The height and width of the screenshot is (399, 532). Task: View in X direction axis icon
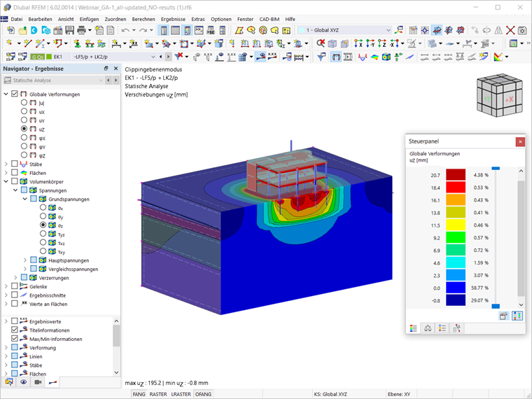click(358, 43)
